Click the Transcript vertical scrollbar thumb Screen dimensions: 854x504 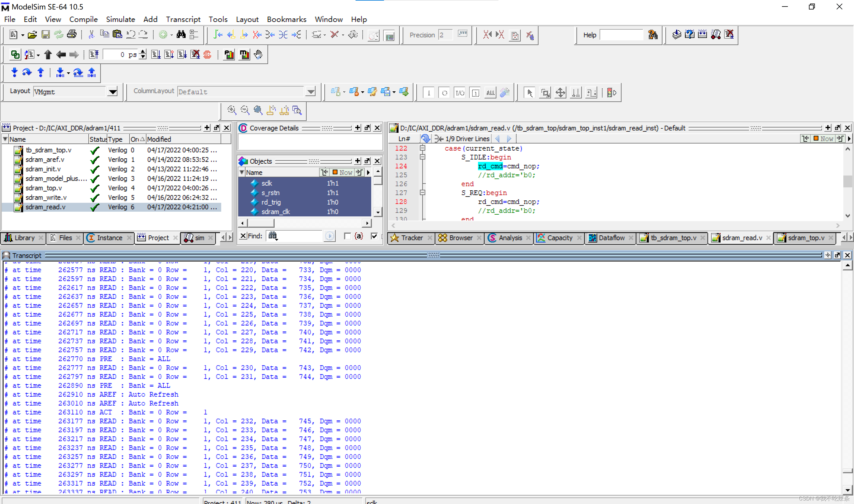pos(847,470)
